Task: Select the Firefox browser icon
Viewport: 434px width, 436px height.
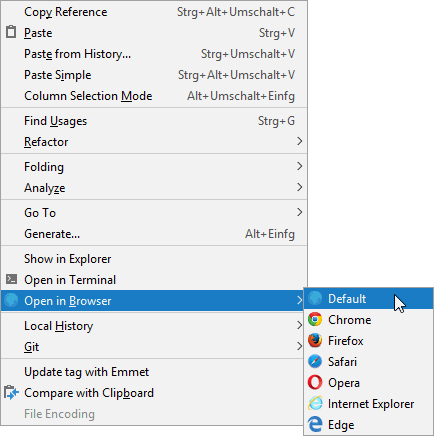Action: (x=315, y=340)
